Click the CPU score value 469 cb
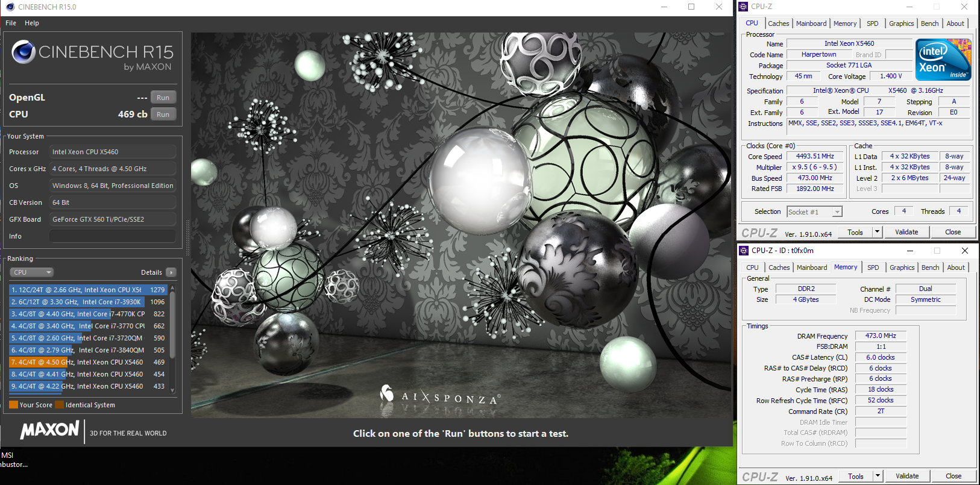The height and width of the screenshot is (485, 980). (133, 114)
